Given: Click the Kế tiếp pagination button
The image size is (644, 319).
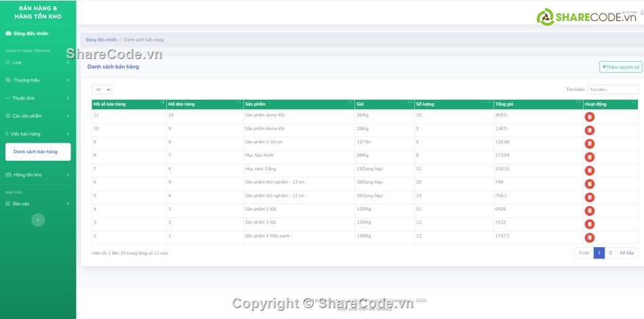Looking at the screenshot, I should tap(627, 252).
